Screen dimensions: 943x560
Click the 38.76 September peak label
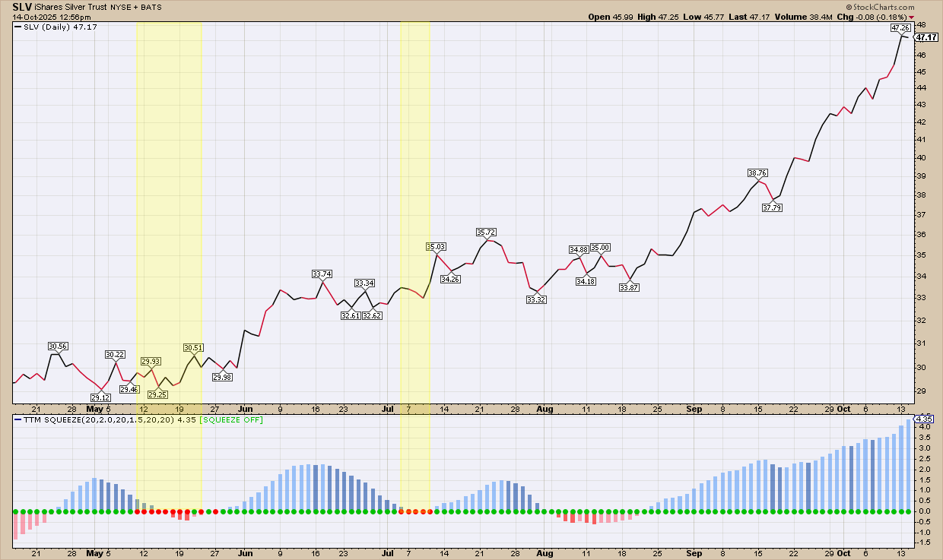coord(758,172)
